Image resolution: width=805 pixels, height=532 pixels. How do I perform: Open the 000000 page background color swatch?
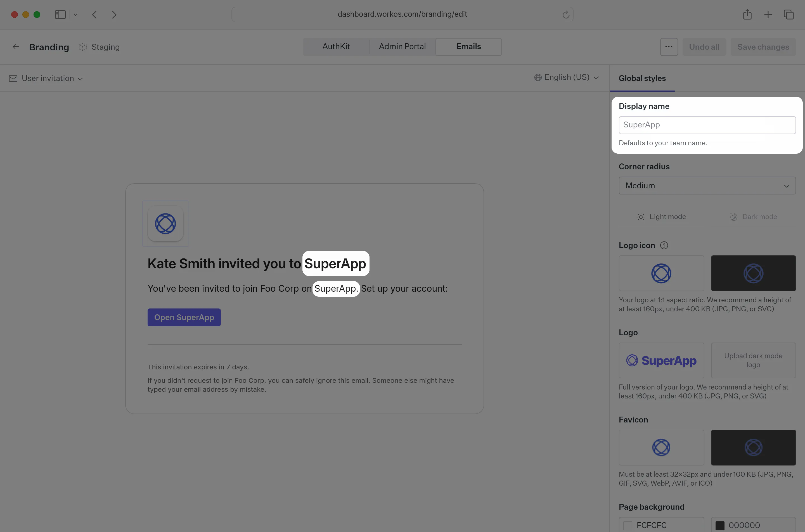720,526
